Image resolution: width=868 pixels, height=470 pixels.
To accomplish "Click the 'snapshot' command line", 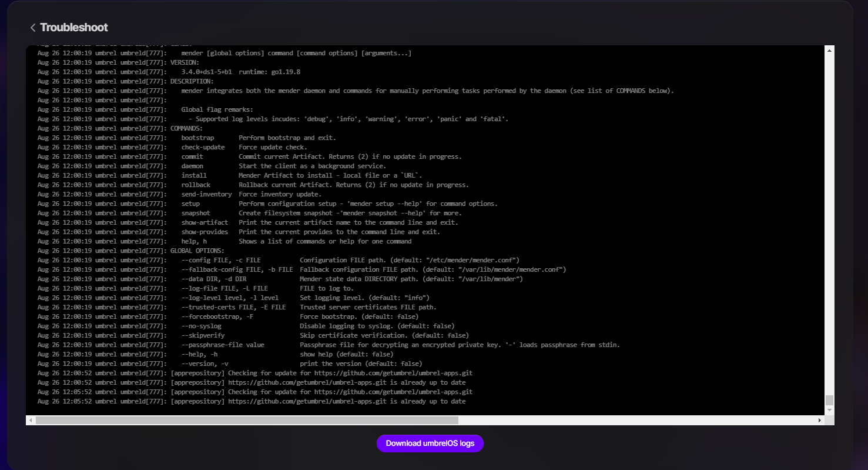I will (x=249, y=213).
